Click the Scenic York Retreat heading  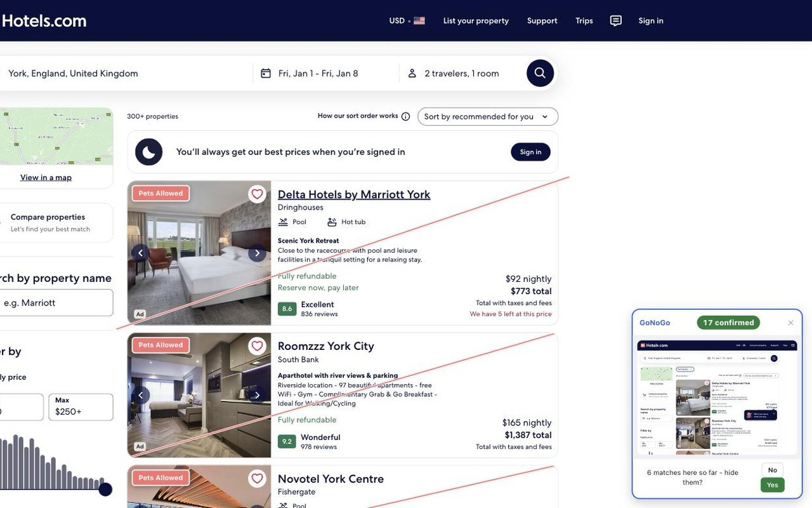click(308, 241)
